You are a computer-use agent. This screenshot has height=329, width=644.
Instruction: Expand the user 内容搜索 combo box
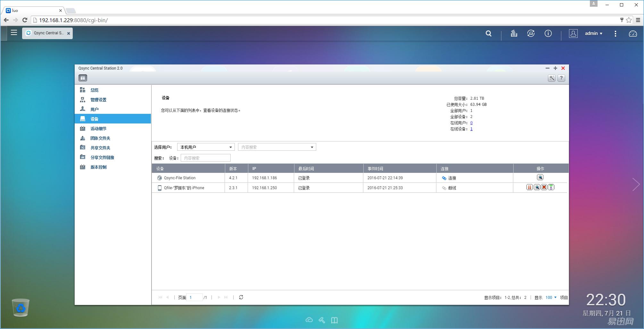point(277,147)
